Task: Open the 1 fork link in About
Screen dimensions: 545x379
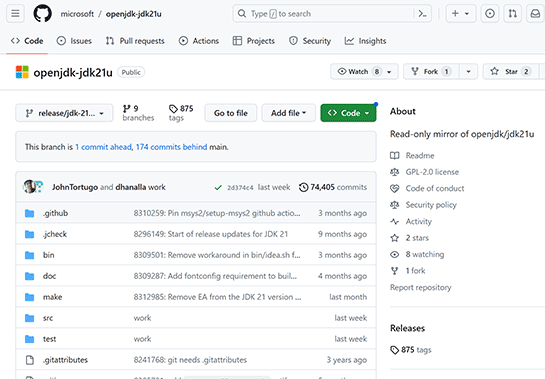Action: click(415, 271)
